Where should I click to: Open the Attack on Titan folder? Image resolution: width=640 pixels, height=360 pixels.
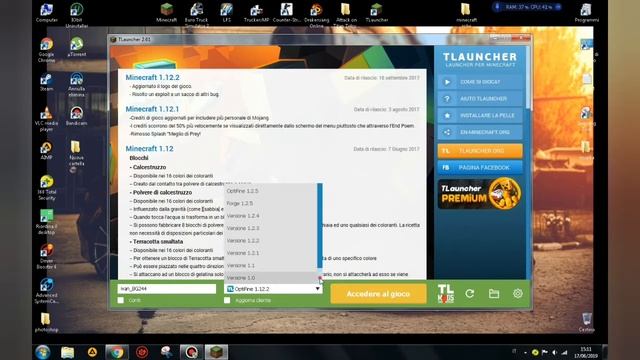346,15
